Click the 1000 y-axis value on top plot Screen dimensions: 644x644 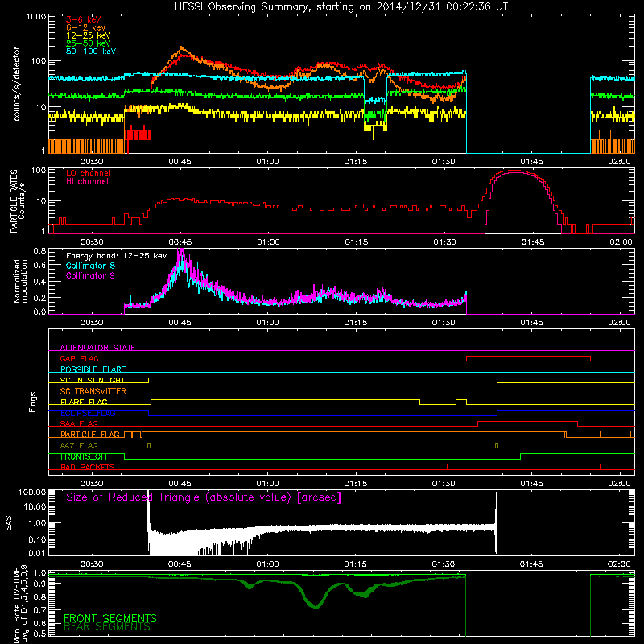[x=35, y=17]
